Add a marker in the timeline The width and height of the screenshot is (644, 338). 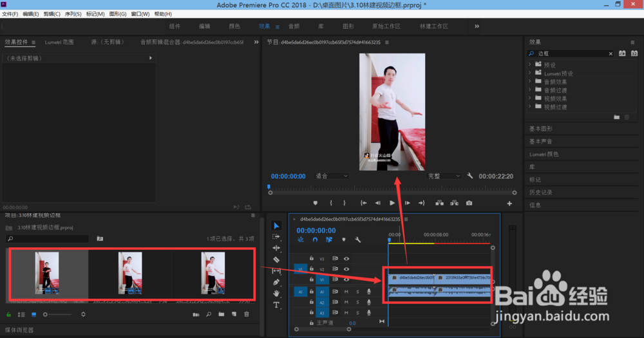click(x=344, y=239)
